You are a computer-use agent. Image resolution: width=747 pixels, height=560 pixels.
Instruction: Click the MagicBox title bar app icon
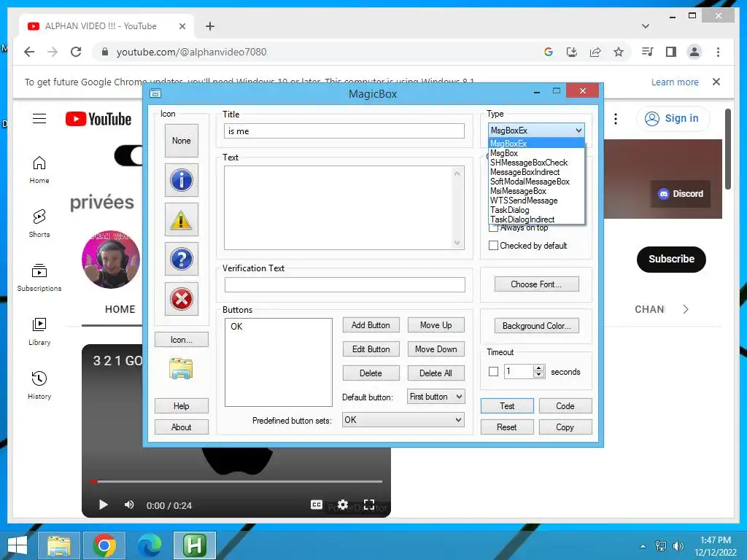tap(155, 93)
